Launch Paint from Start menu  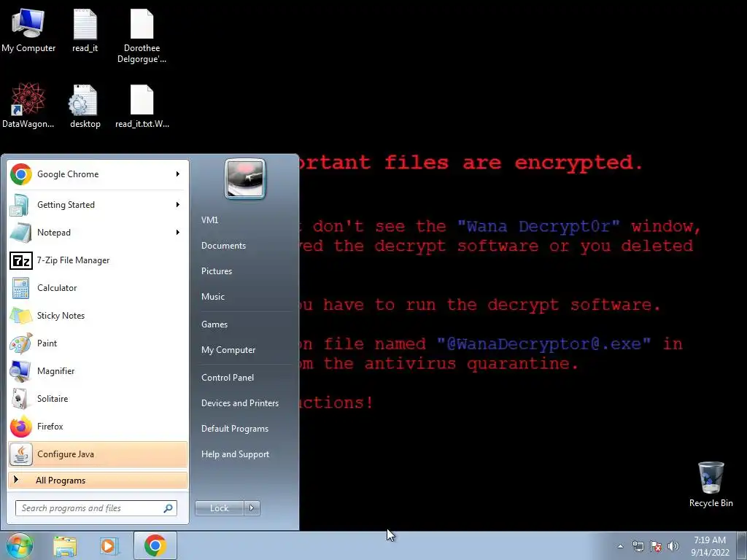(x=98, y=343)
